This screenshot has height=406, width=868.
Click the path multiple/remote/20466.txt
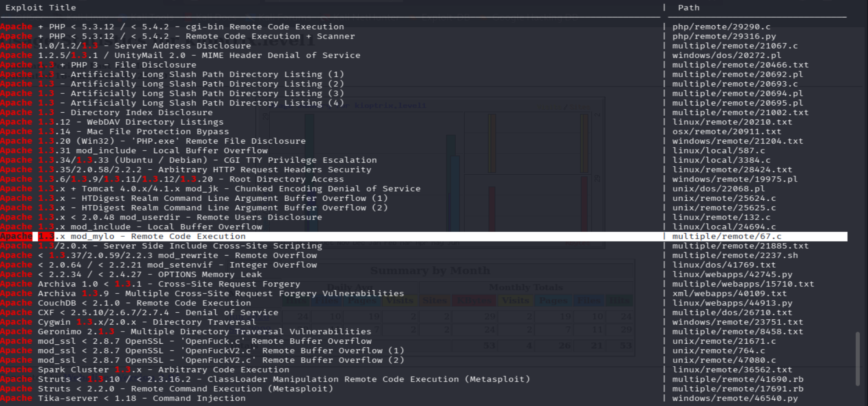coord(740,65)
